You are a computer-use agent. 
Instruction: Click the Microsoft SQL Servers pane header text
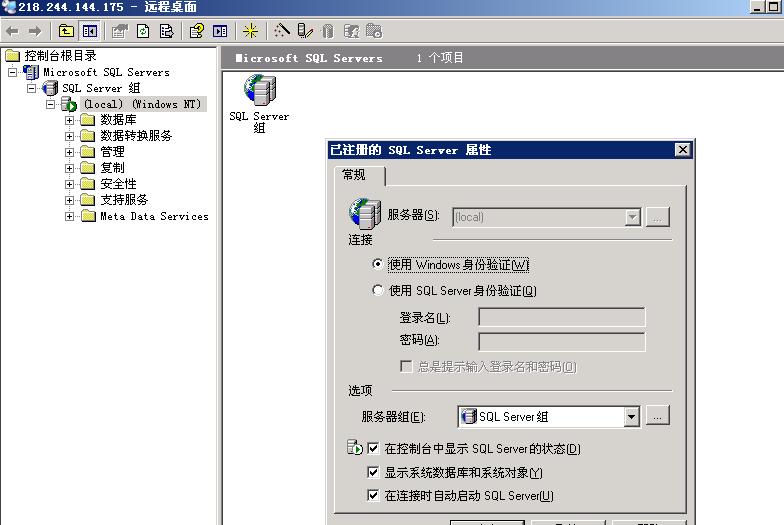point(309,58)
